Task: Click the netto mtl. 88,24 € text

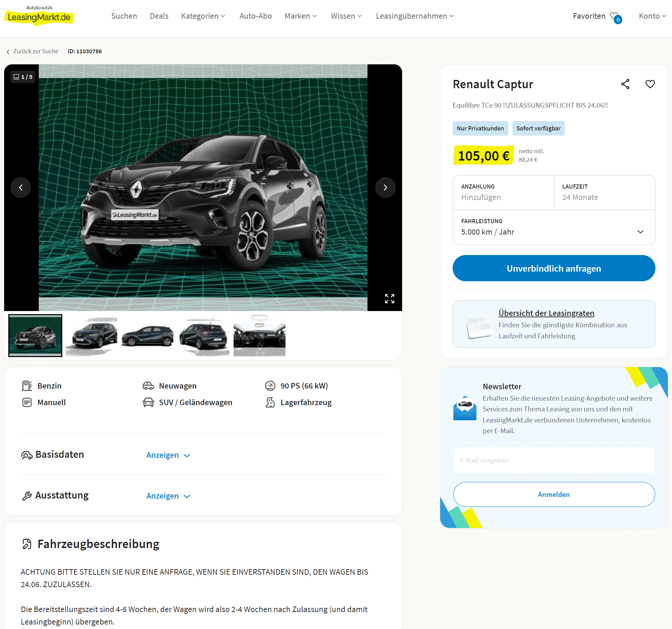Action: coord(531,155)
